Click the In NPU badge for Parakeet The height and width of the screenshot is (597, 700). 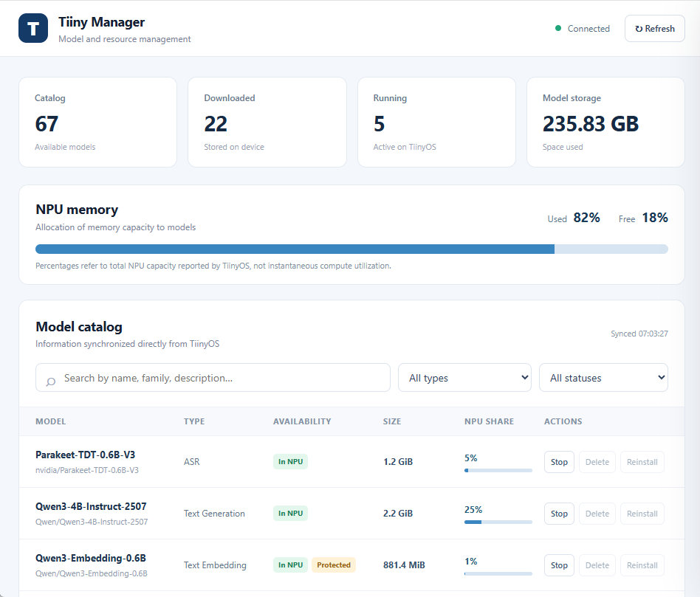[x=290, y=461]
